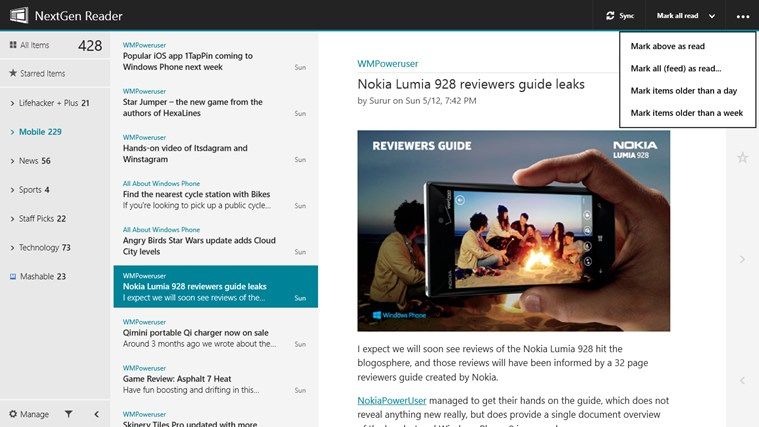759x427 pixels.
Task: Click the Manage button label
Action: (x=34, y=414)
